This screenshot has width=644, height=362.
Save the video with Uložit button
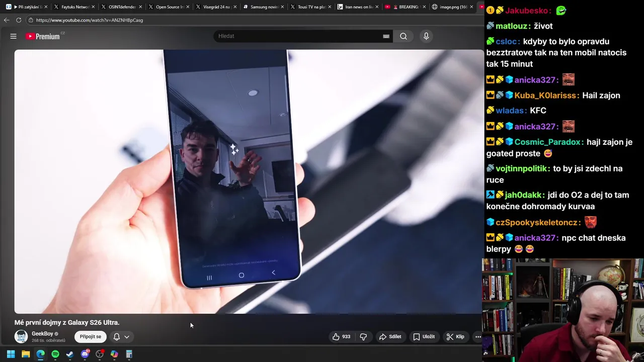click(x=424, y=337)
